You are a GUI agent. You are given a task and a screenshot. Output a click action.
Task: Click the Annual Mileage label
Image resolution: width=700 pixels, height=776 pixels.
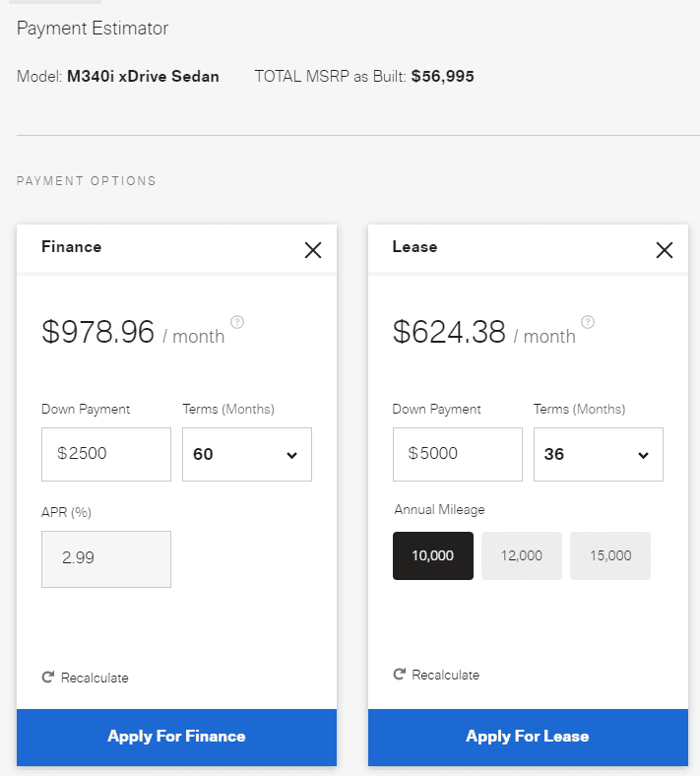[439, 510]
